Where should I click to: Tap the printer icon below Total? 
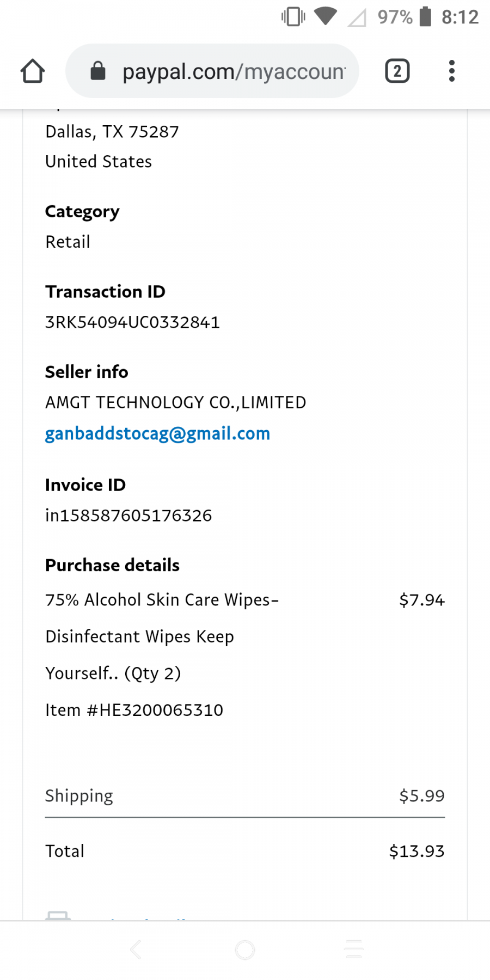pyautogui.click(x=58, y=916)
